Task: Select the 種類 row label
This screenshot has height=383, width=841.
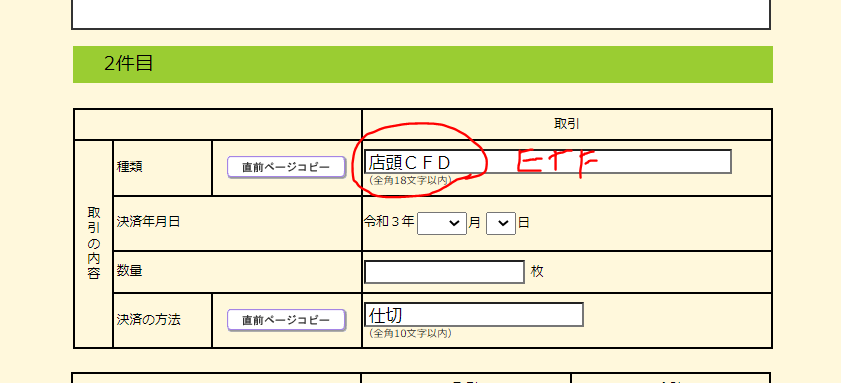Action: pos(130,167)
